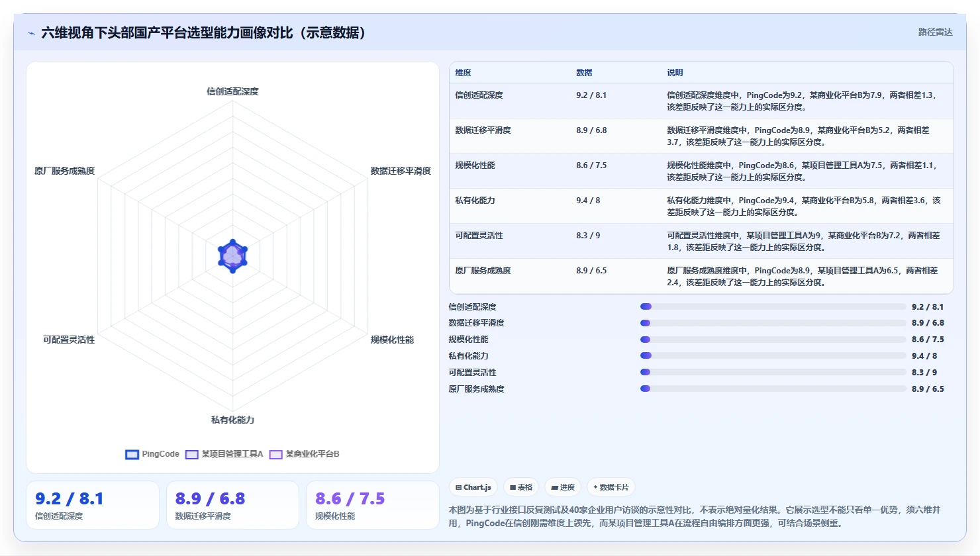This screenshot has height=556, width=980.
Task: Click the 8.3 / 9 value in the table
Action: click(588, 236)
